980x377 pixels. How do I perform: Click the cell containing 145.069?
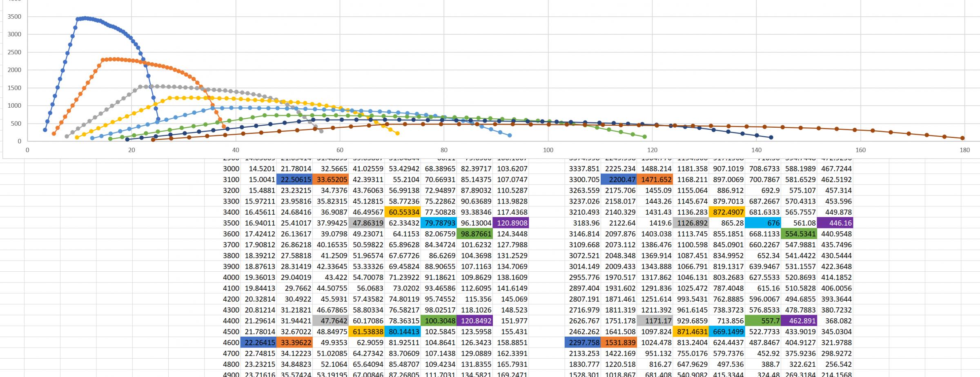(x=510, y=299)
